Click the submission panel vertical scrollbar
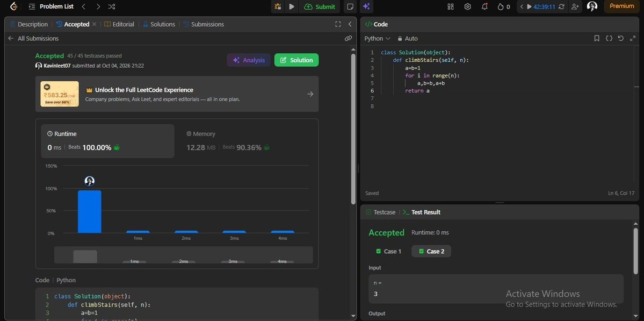 click(x=353, y=128)
